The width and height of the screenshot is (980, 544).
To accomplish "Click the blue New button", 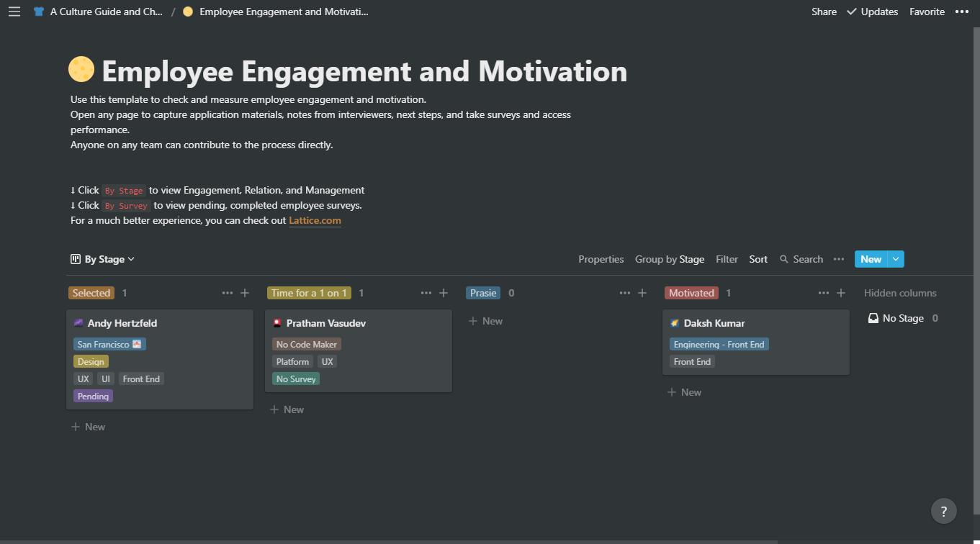I will click(871, 258).
